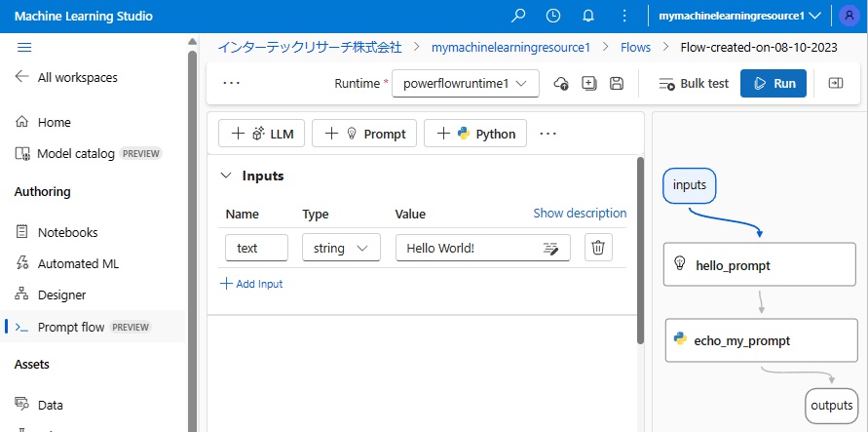Click Add Input
Screen dimensions: 868x432
tap(252, 284)
